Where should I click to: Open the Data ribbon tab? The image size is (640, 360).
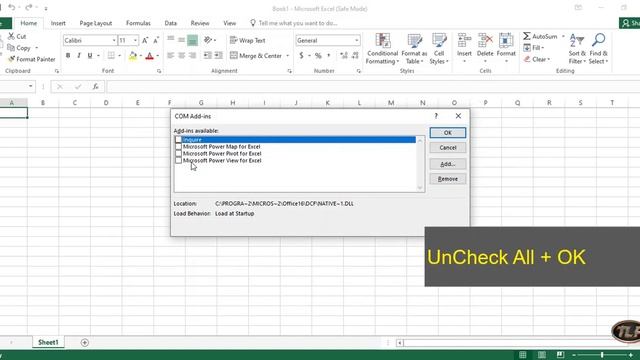[x=171, y=23]
